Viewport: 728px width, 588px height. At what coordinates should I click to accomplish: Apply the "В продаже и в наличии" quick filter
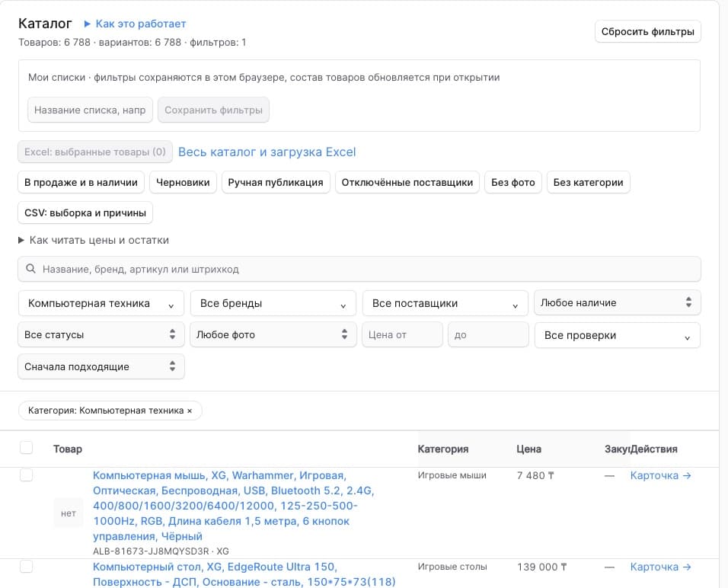pos(81,183)
